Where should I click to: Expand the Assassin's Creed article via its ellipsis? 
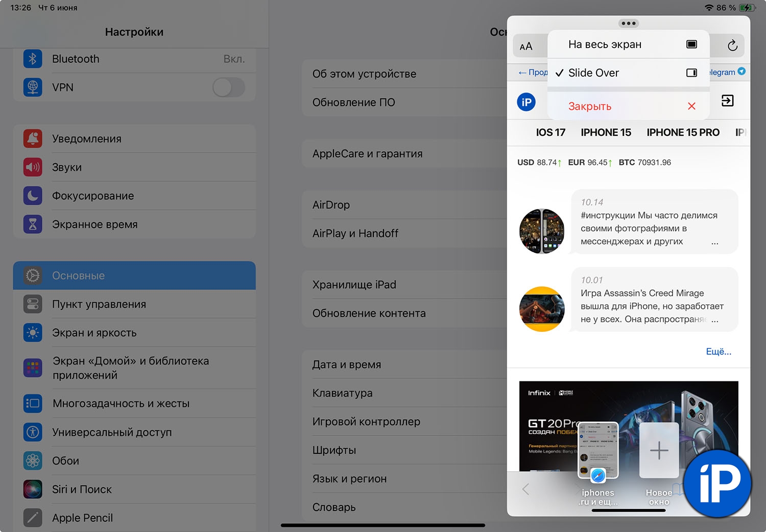tap(714, 320)
